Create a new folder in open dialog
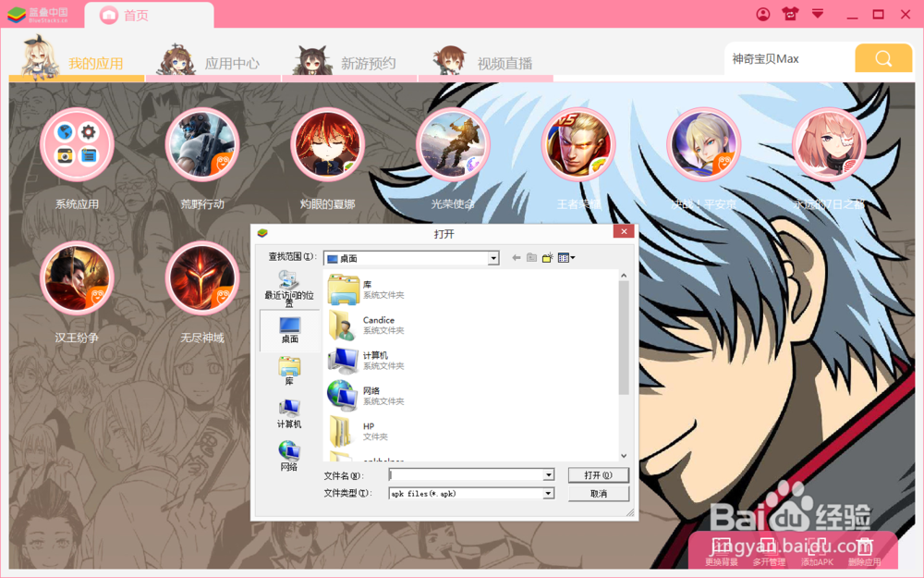This screenshot has height=578, width=924. [547, 258]
